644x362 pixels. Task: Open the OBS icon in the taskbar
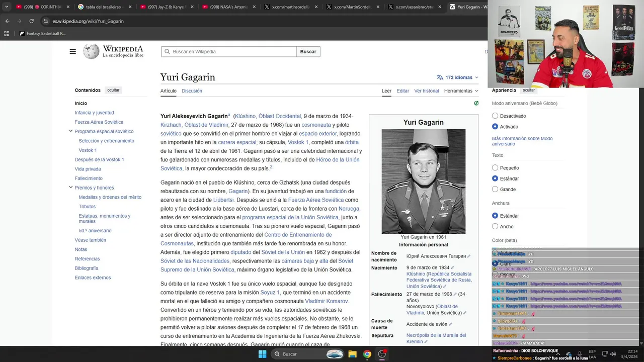(x=382, y=354)
